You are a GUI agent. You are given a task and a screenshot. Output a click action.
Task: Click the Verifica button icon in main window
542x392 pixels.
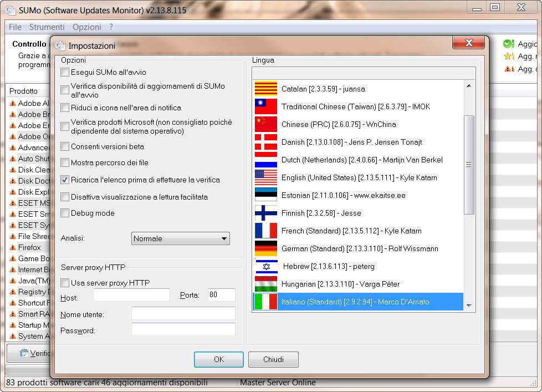pos(24,353)
